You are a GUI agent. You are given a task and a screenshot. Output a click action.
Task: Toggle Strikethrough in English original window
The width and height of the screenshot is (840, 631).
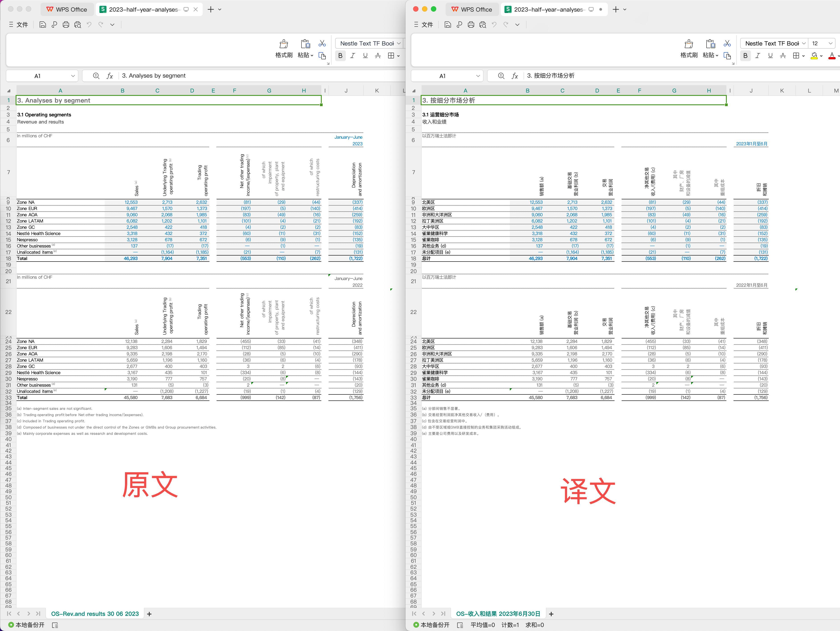click(378, 56)
